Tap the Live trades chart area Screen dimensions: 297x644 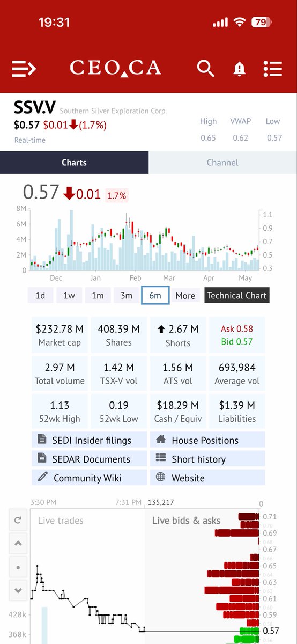pyautogui.click(x=87, y=577)
